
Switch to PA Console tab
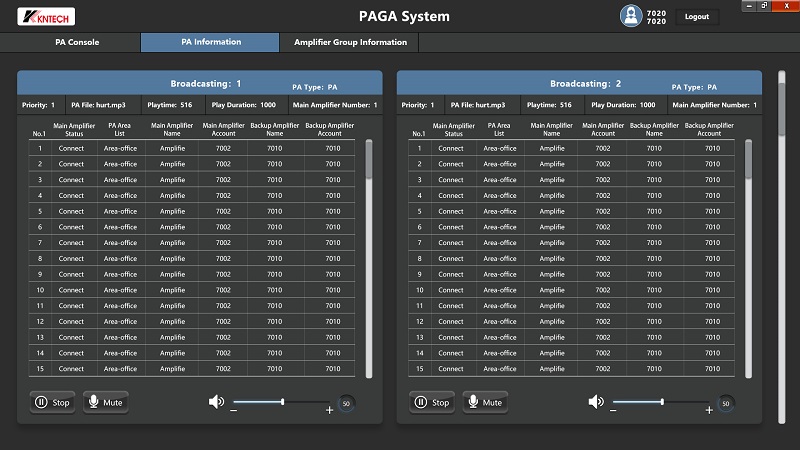coord(77,43)
